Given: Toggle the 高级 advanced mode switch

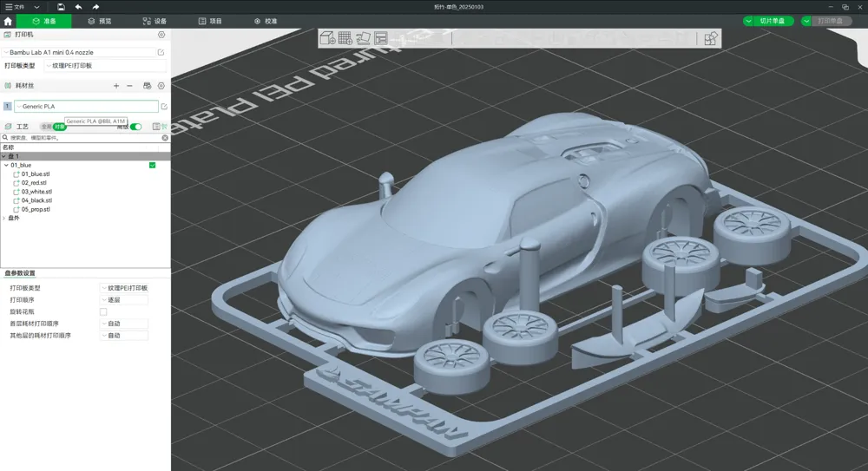Looking at the screenshot, I should click(x=135, y=127).
